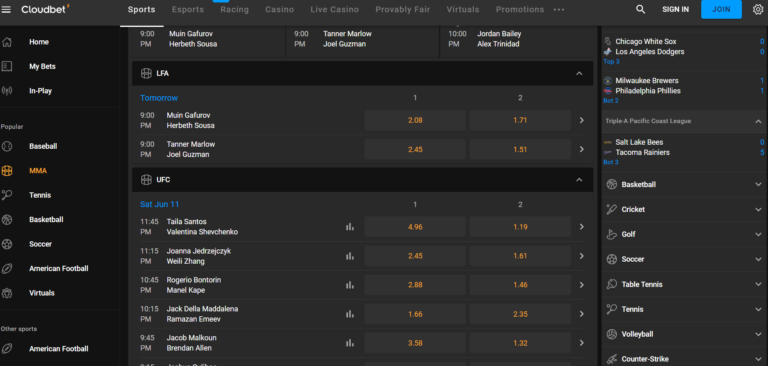Viewport: 768px width, 366px height.
Task: Click the Golf icon in right panel
Action: click(x=612, y=234)
